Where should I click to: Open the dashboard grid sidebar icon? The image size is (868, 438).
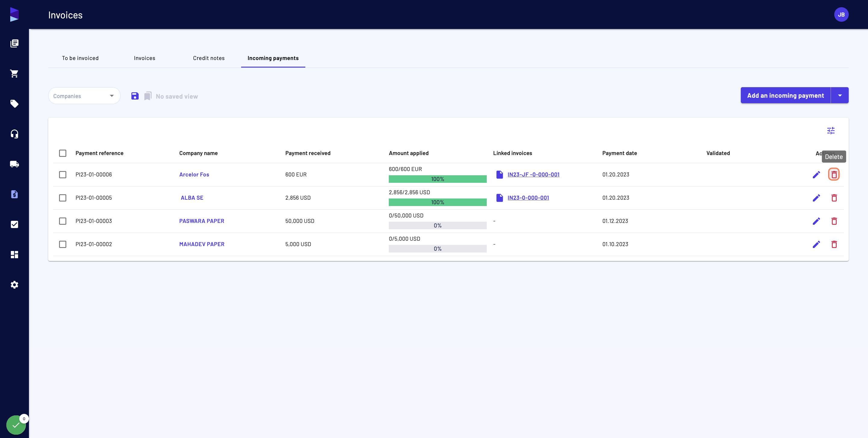(14, 255)
